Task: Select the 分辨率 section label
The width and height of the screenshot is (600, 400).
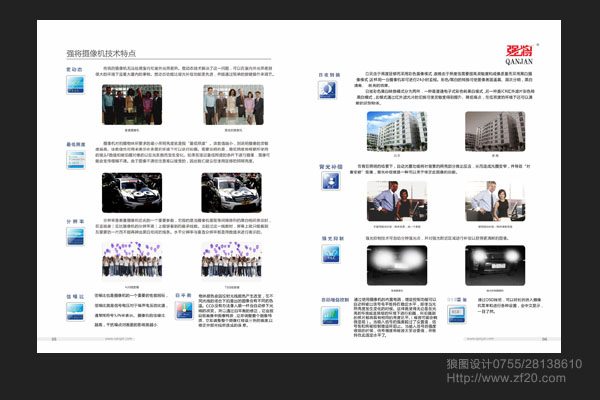Action: (75, 222)
